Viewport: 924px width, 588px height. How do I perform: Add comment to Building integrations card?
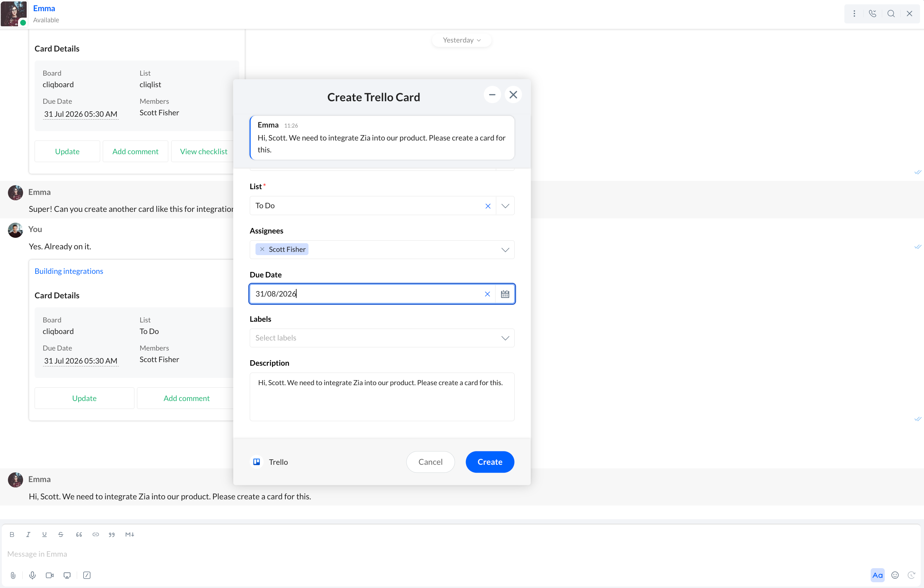click(x=186, y=398)
